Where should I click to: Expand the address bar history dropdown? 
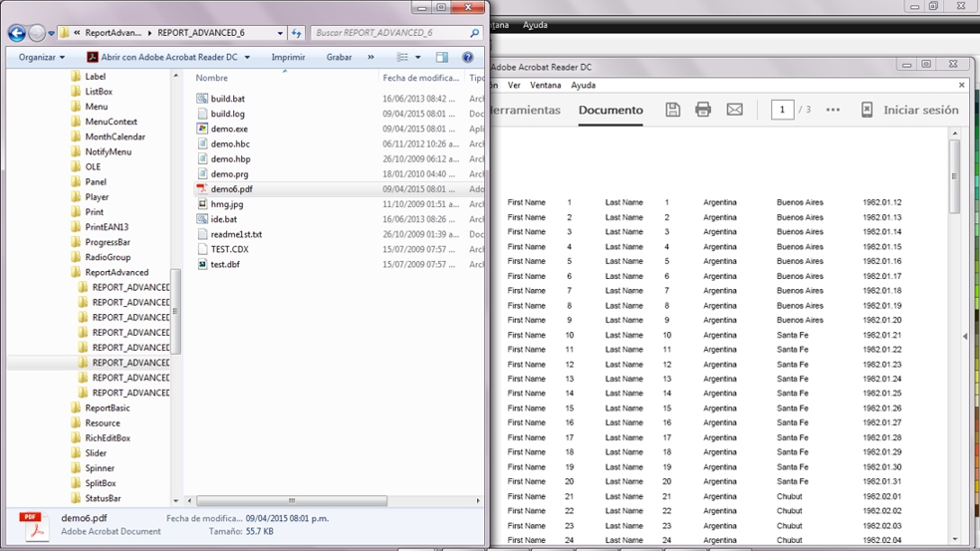280,33
